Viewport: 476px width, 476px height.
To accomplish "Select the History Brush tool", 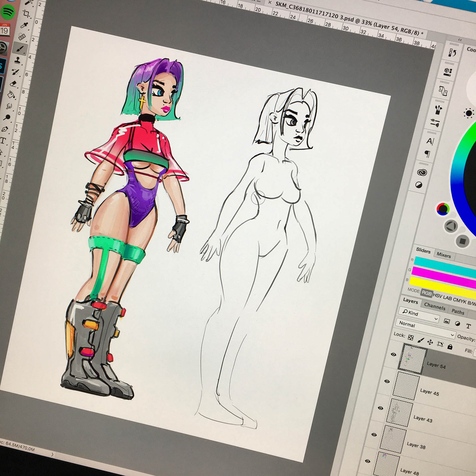I will [15, 72].
